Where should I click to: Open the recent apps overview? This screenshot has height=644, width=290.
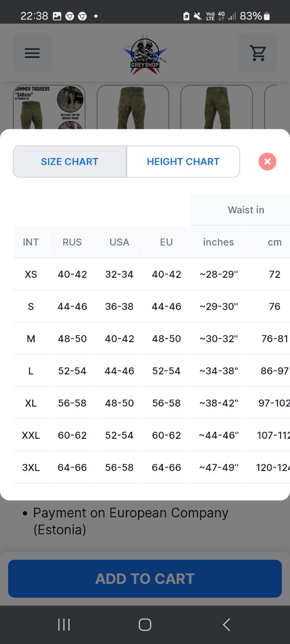pyautogui.click(x=64, y=625)
